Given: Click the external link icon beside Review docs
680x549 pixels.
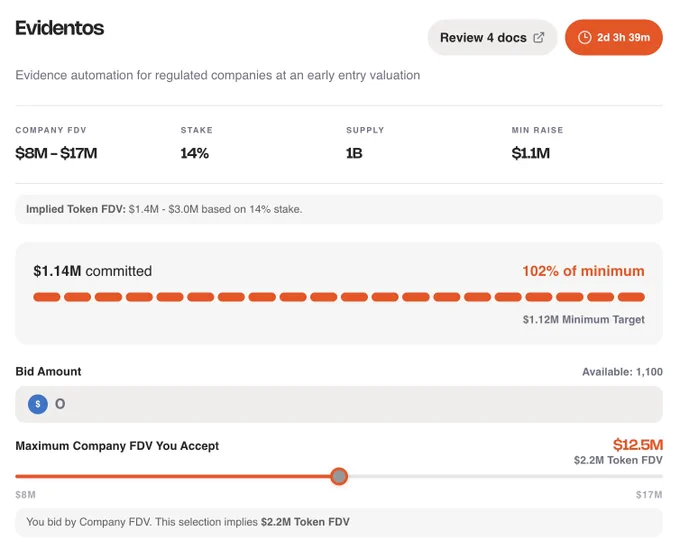Looking at the screenshot, I should tap(538, 38).
